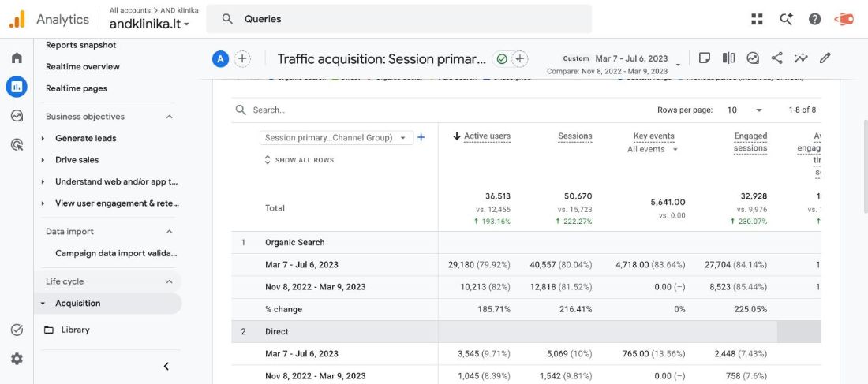Viewport: 868px width, 384px height.
Task: Add a filter with plus beside title
Action: tap(519, 58)
